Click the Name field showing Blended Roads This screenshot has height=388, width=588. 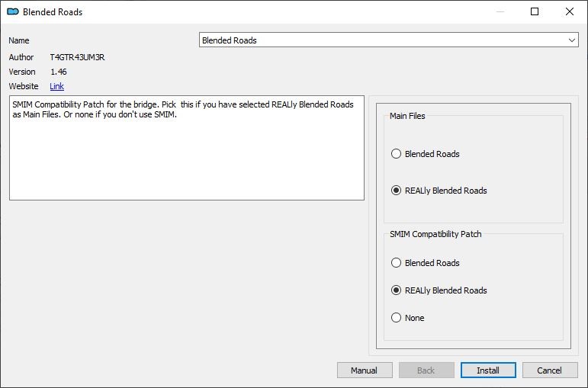coord(388,40)
